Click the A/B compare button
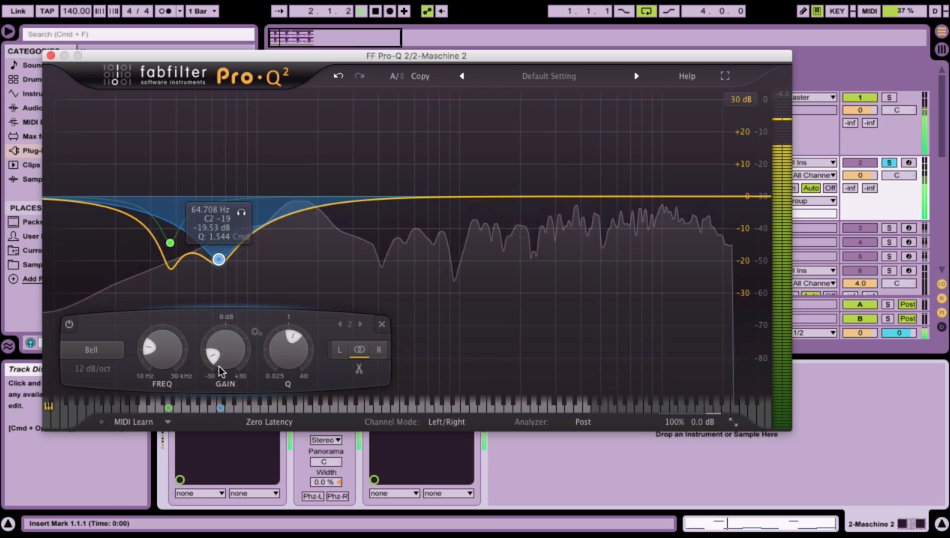950x538 pixels. point(396,76)
